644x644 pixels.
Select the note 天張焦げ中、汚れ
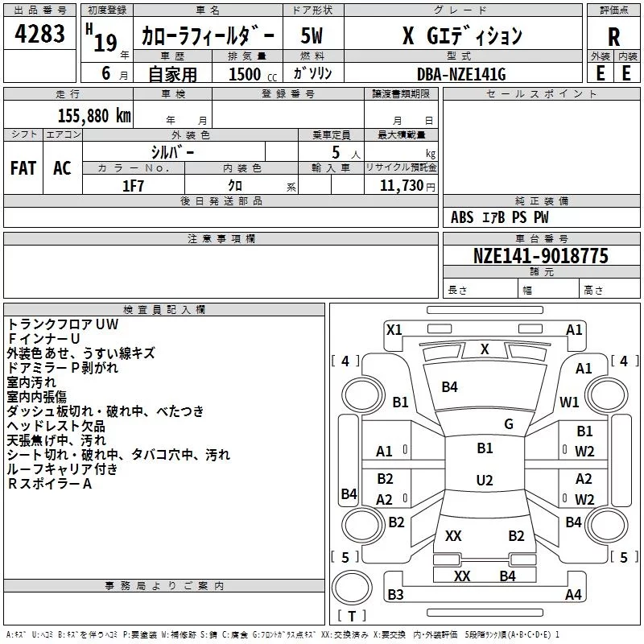[56, 440]
